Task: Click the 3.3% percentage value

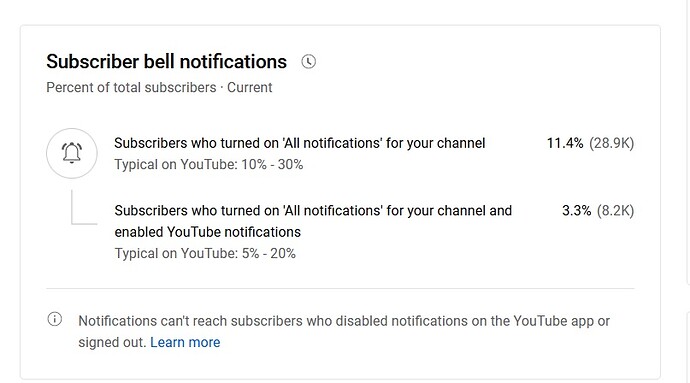Action: click(x=576, y=210)
